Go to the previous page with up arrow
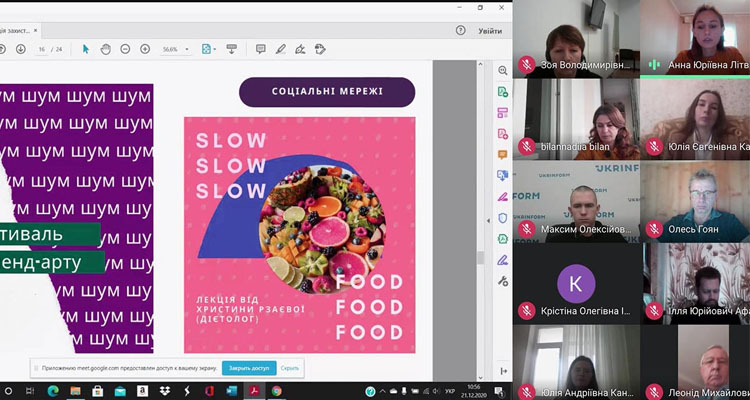Screen dimensions: 750x400 pos(2,49)
